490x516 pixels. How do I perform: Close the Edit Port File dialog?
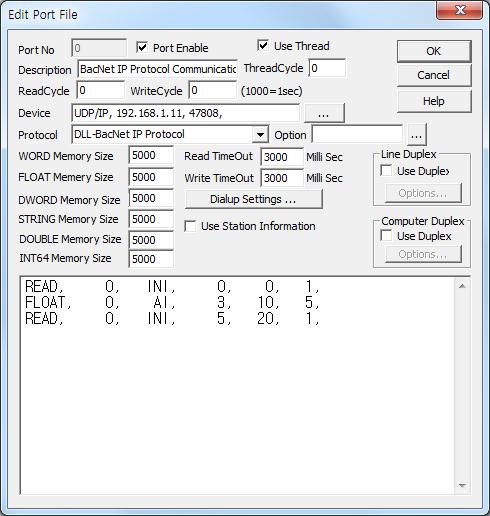[x=460, y=10]
